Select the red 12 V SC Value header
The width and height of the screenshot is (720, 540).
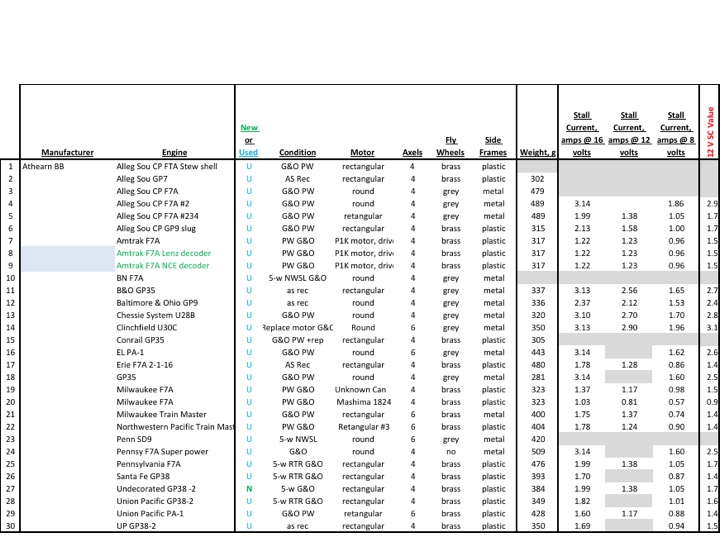point(710,132)
